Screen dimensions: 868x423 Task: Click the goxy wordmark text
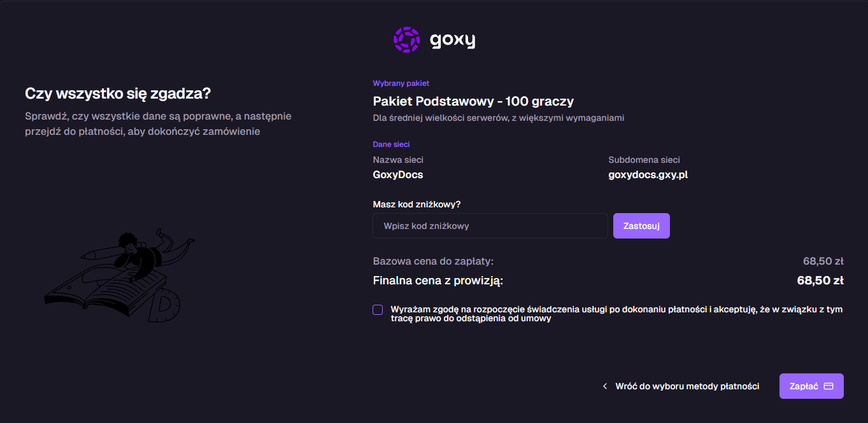point(452,40)
